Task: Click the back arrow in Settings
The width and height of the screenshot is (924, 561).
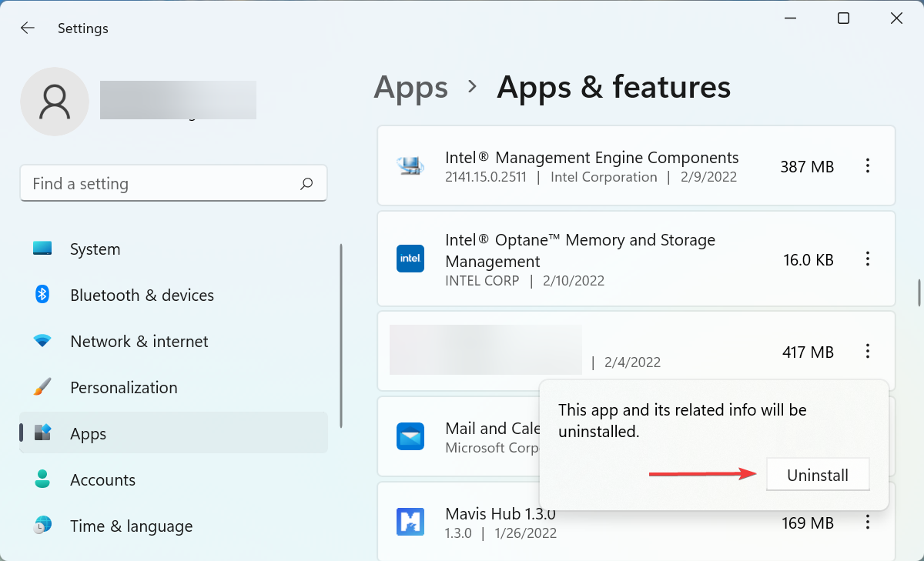Action: tap(28, 28)
